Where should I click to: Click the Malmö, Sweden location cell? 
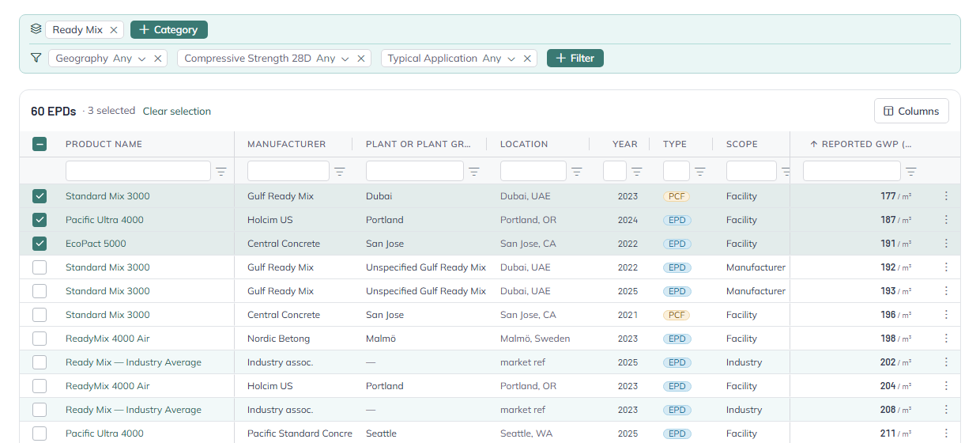tap(535, 339)
